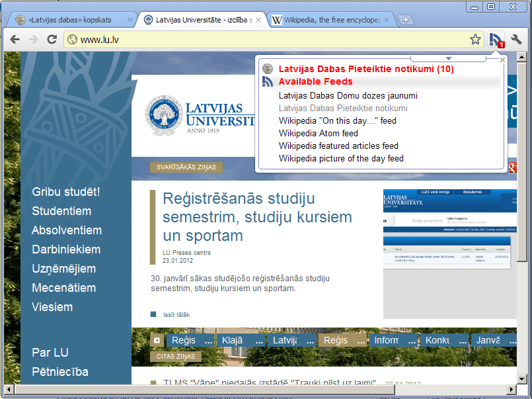Reload the page with the refresh icon
The width and height of the screenshot is (532, 399).
tap(52, 40)
